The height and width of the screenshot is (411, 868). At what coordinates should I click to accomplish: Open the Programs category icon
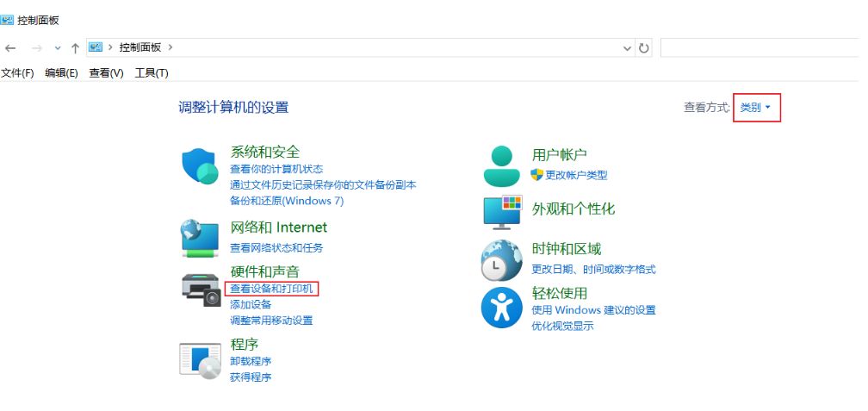click(201, 359)
